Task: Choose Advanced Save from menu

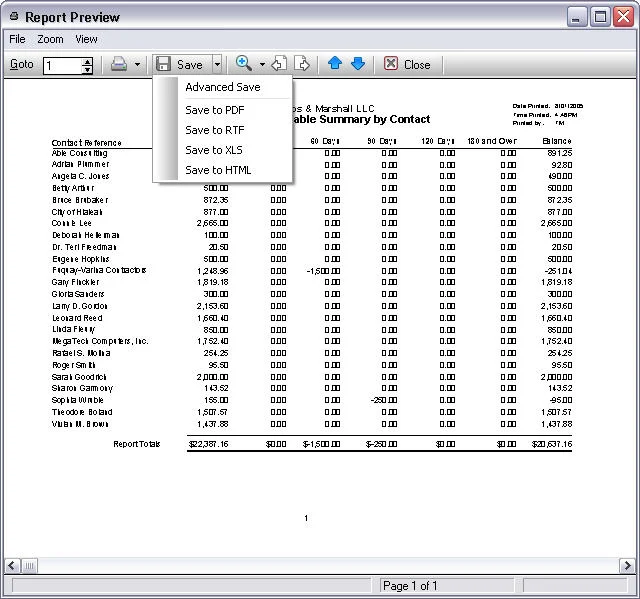Action: 223,87
